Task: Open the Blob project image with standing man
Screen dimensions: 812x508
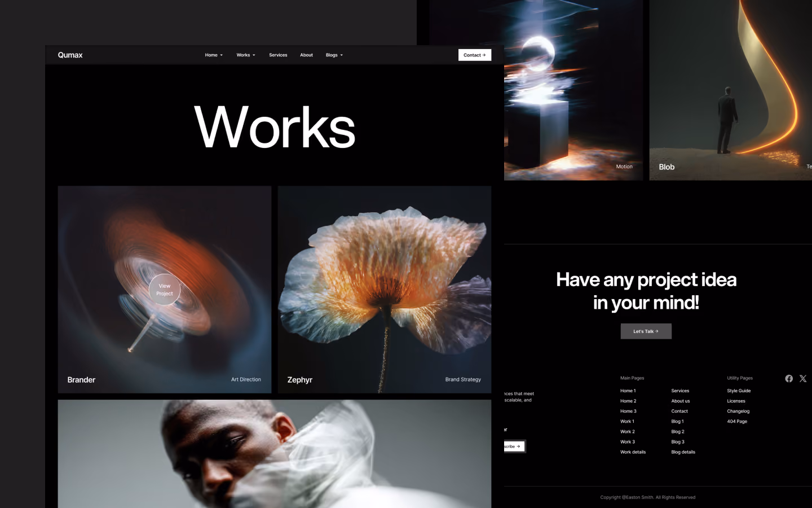Action: [731, 90]
